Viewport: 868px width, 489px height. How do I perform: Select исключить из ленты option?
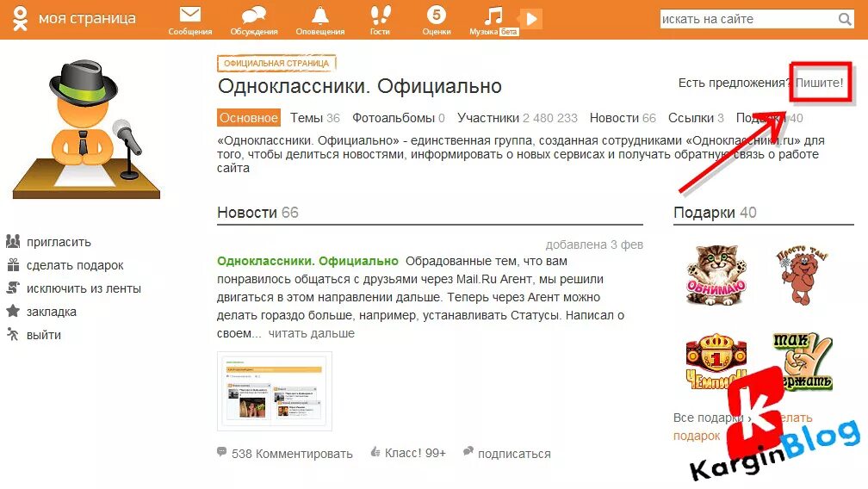pos(84,288)
